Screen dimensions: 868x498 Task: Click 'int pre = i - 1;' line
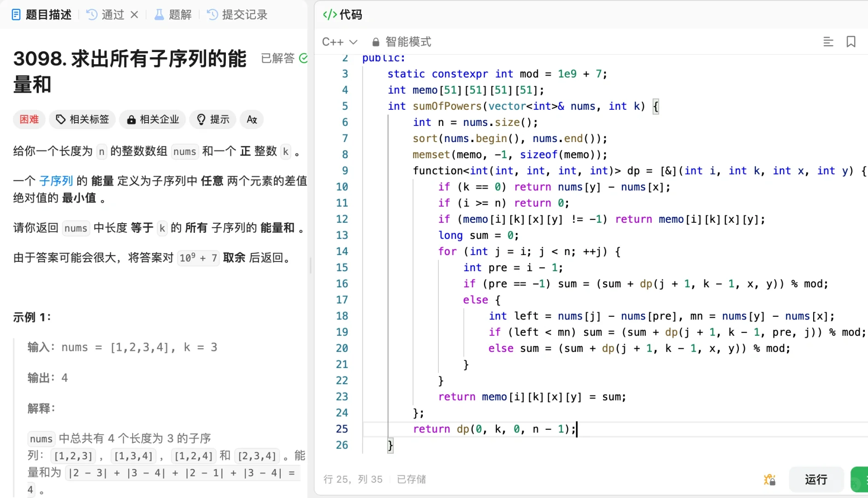(x=513, y=267)
